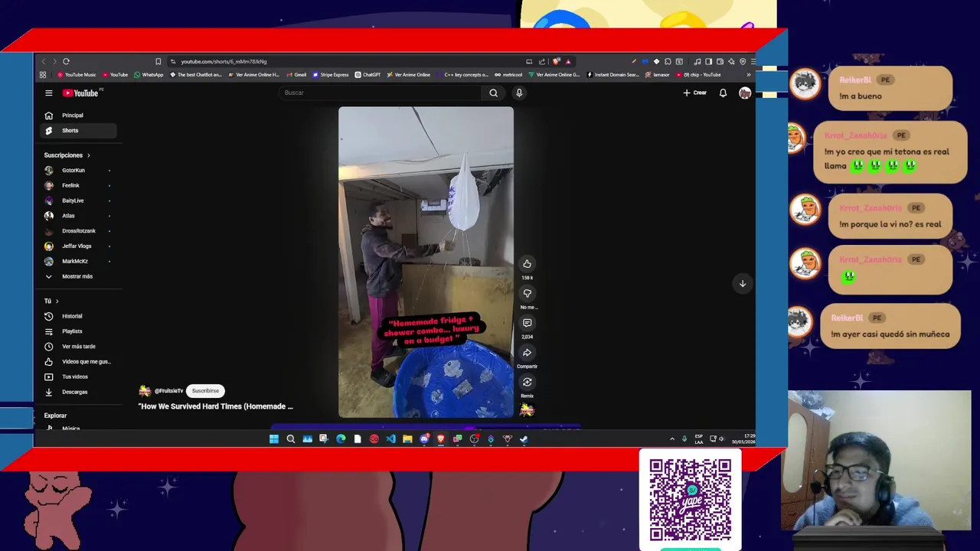Click the taskbar clock and date
This screenshot has width=980, height=551.
pos(742,439)
